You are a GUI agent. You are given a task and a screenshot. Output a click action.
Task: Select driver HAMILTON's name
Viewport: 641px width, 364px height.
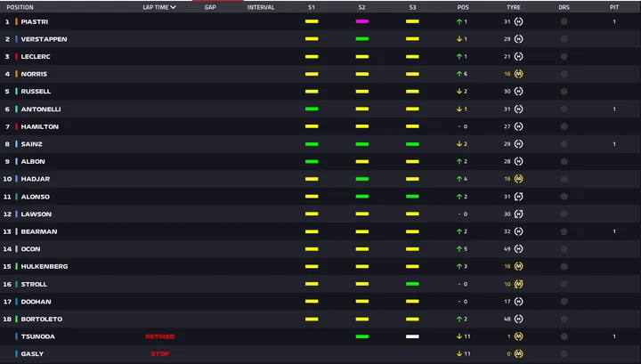tap(40, 126)
